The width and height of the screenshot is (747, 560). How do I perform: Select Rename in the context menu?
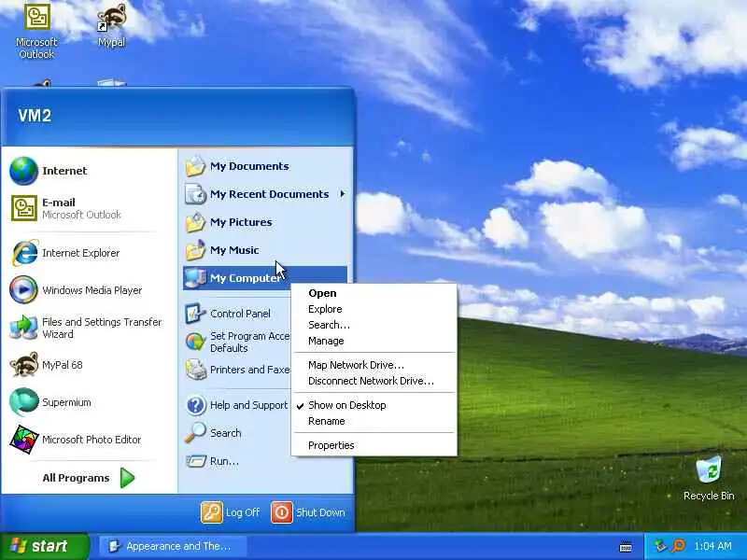click(374, 422)
